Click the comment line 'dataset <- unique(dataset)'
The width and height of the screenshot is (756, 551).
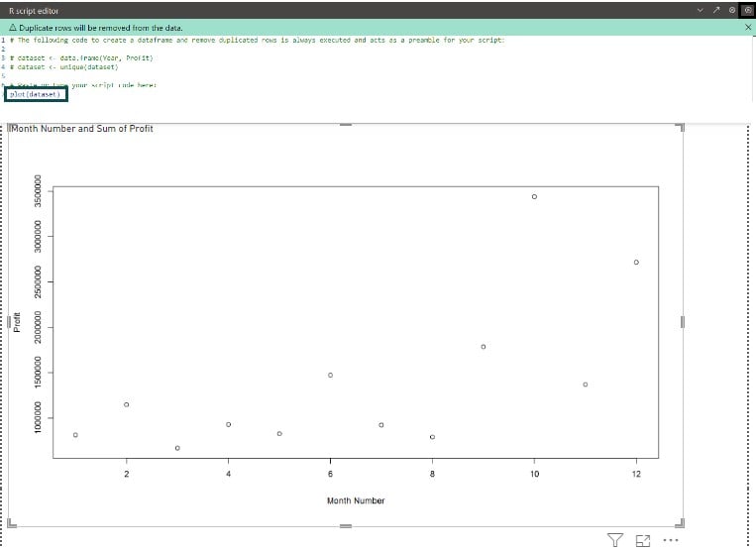tap(64, 67)
